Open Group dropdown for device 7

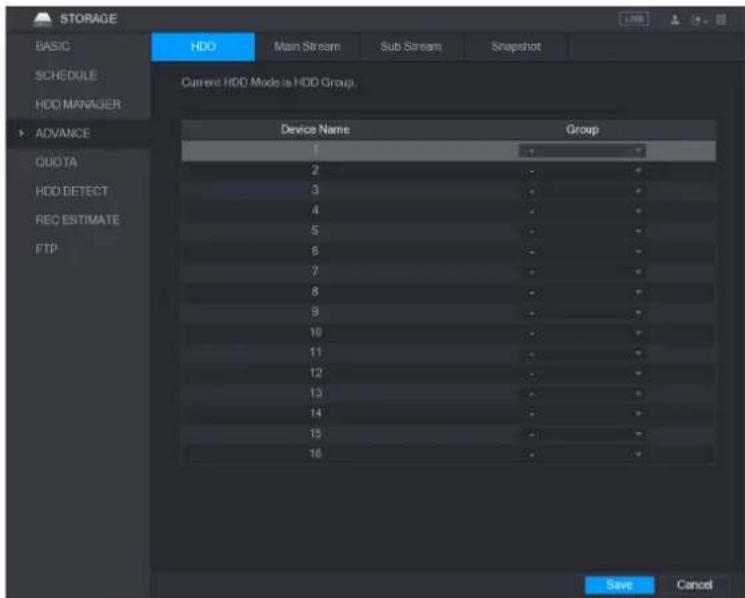click(x=582, y=272)
